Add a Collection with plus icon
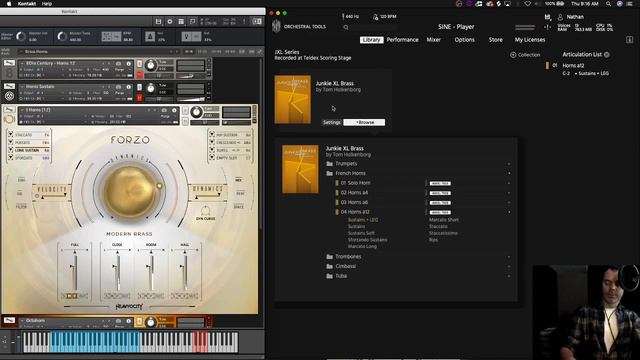The width and height of the screenshot is (640, 360). 513,55
